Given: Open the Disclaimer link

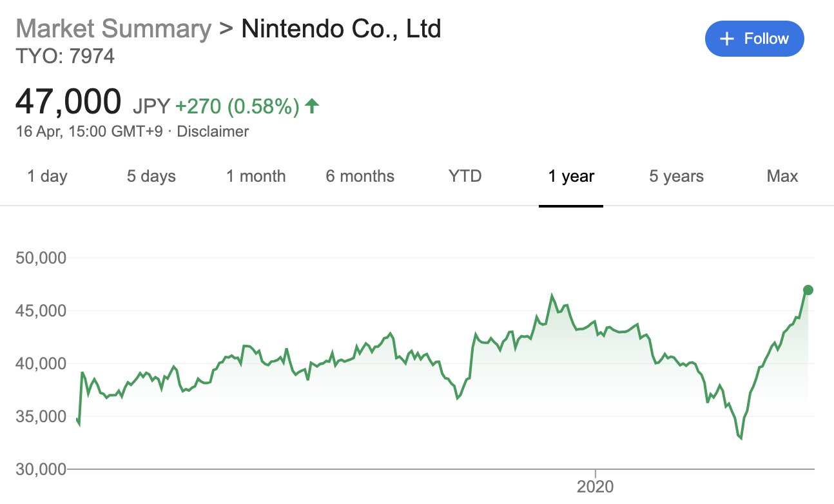Looking at the screenshot, I should pos(213,131).
